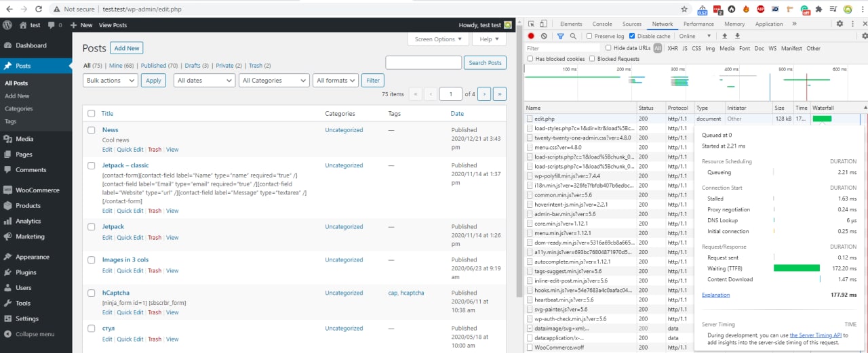Open the Explanation link in timing popup
Screen dimensions: 868x353
[x=716, y=295]
